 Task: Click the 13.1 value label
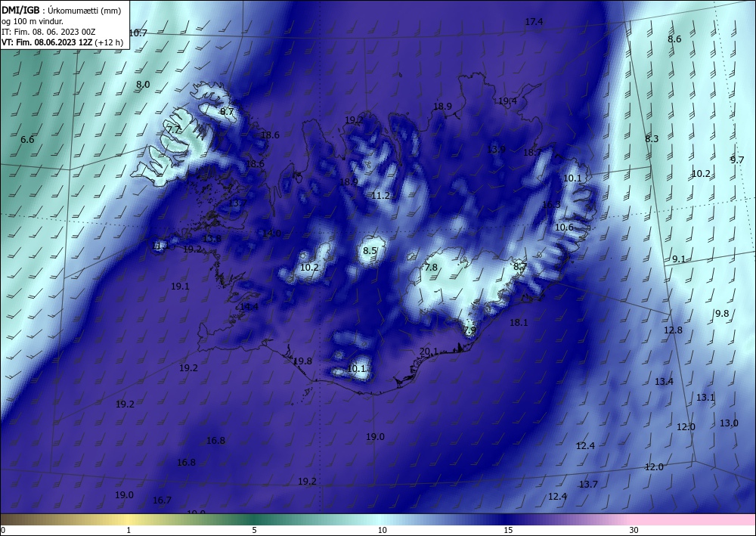point(705,398)
